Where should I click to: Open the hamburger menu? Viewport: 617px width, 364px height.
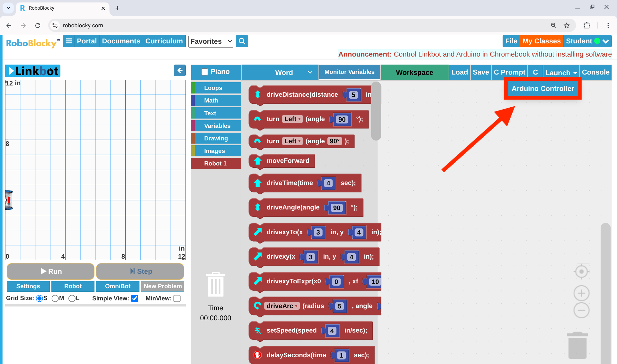point(69,41)
